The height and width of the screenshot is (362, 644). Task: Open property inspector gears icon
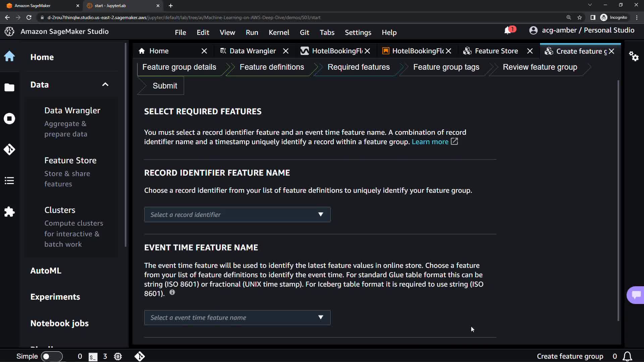[x=634, y=56]
